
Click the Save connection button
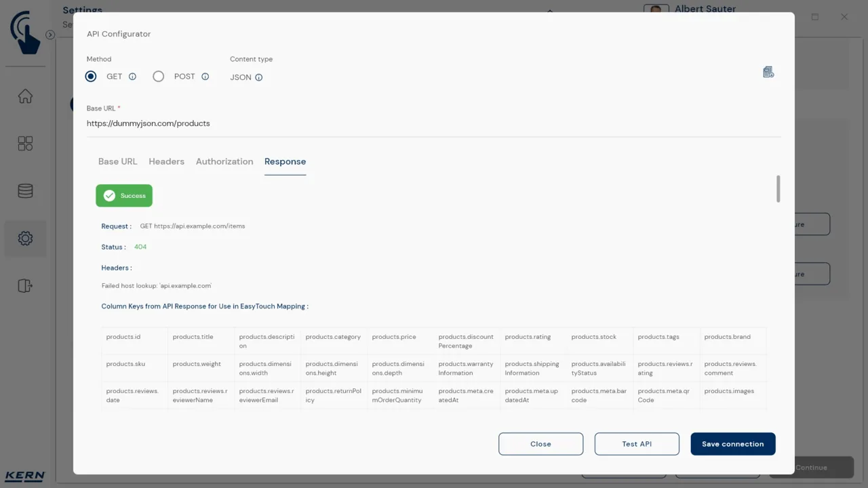pos(733,444)
